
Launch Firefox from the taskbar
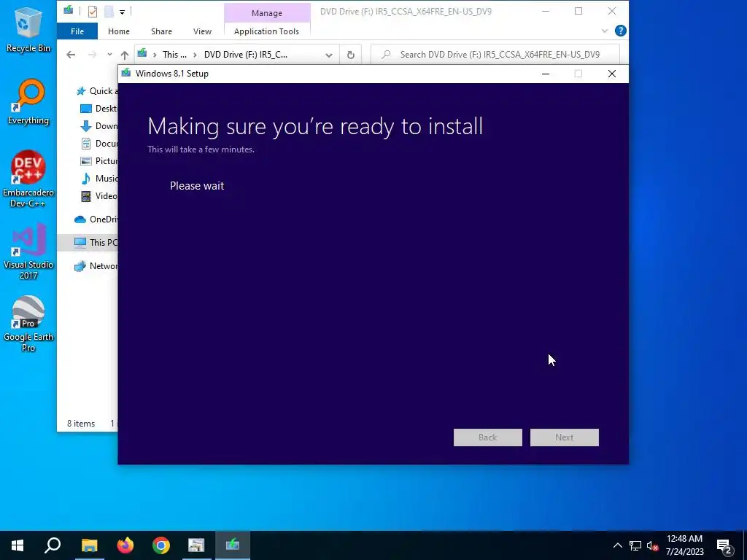tap(125, 545)
